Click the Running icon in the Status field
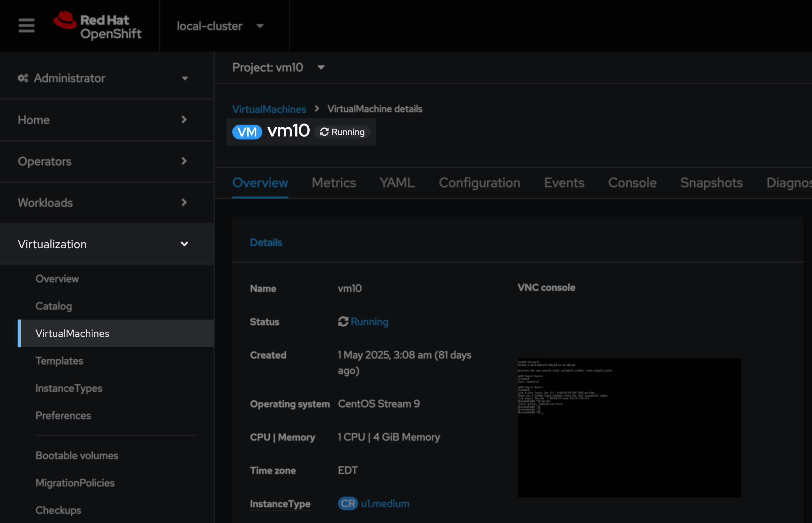812x523 pixels. [x=343, y=321]
